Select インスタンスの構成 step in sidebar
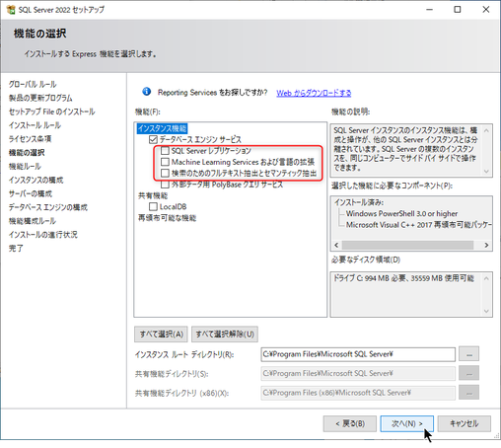The image size is (501, 448). (x=36, y=180)
